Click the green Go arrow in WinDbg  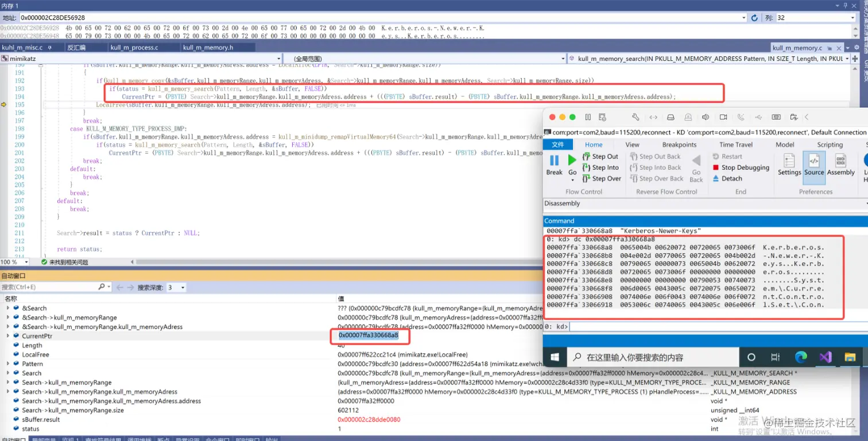(572, 160)
